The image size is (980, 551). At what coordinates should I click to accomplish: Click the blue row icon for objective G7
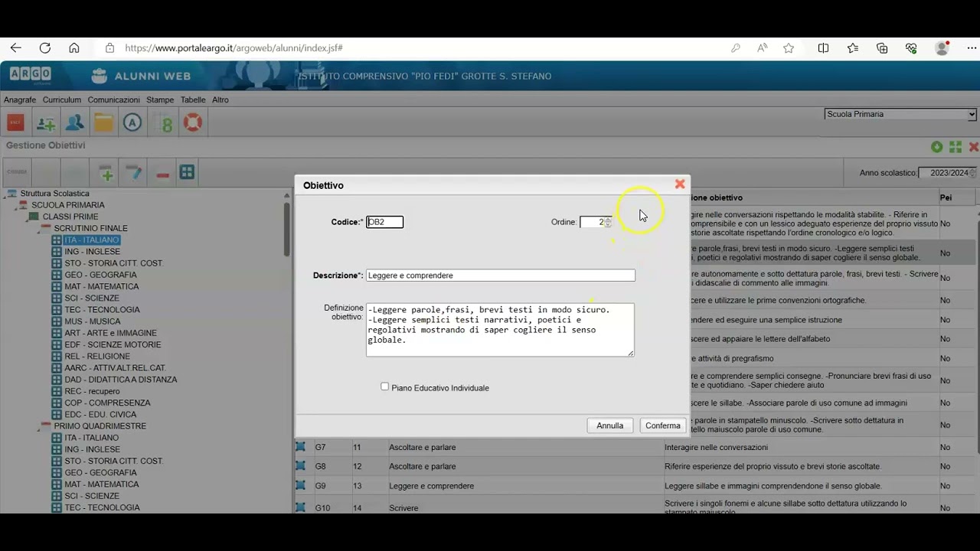click(300, 446)
